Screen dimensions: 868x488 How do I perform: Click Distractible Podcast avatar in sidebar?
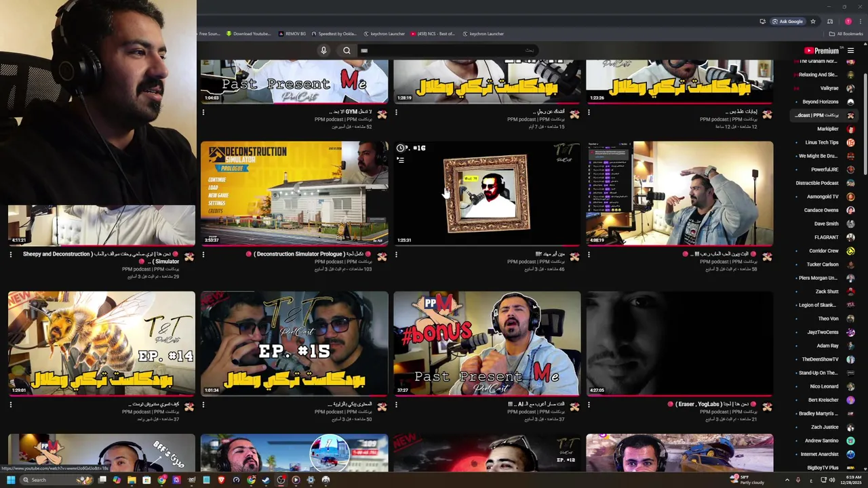(x=850, y=183)
